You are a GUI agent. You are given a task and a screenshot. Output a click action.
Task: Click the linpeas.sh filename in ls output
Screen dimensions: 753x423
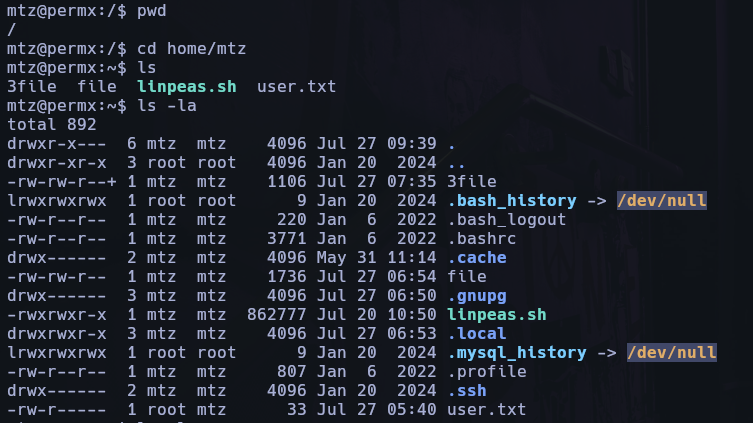tap(186, 87)
